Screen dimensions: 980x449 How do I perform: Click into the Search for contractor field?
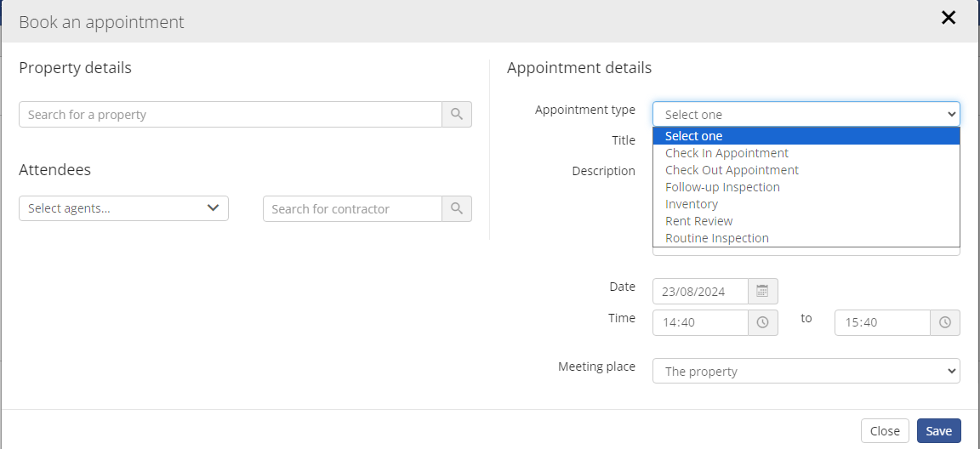coord(352,208)
